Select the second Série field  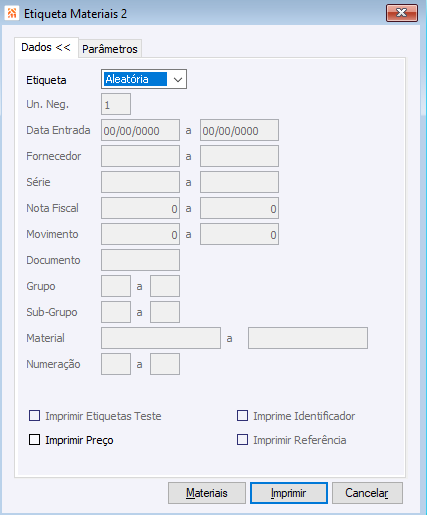tap(239, 182)
